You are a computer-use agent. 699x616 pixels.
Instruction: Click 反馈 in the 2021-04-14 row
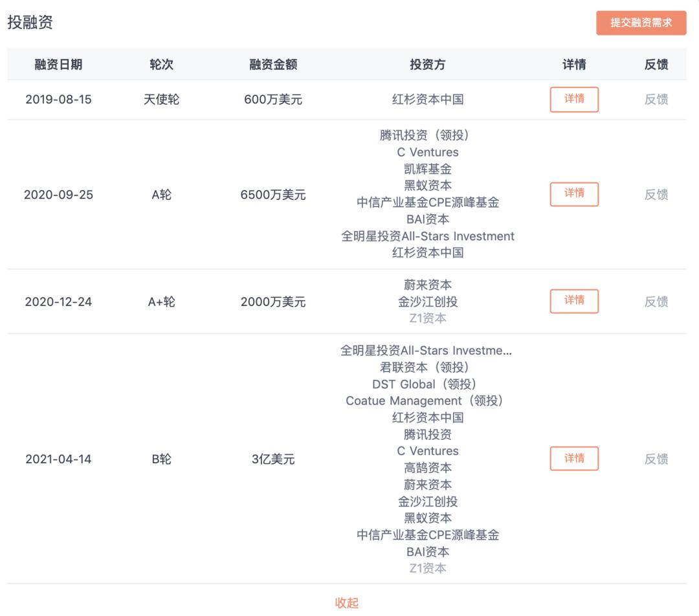[x=656, y=459]
